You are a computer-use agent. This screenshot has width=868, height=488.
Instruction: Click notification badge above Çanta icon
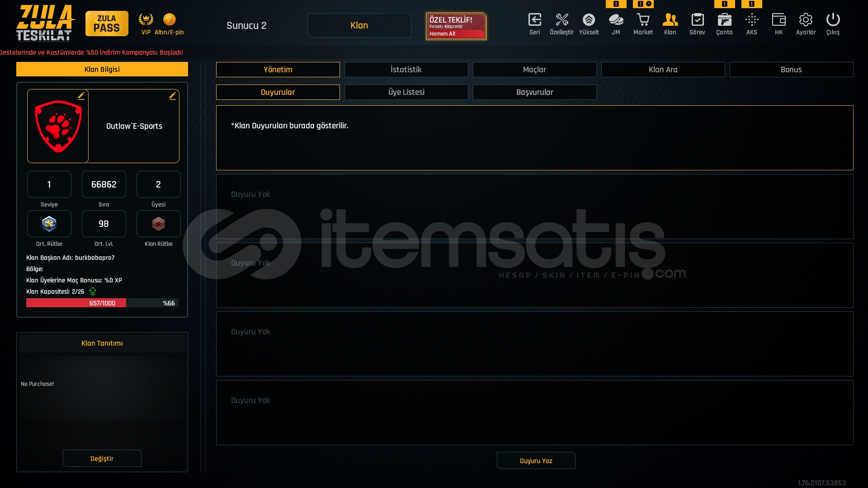724,4
